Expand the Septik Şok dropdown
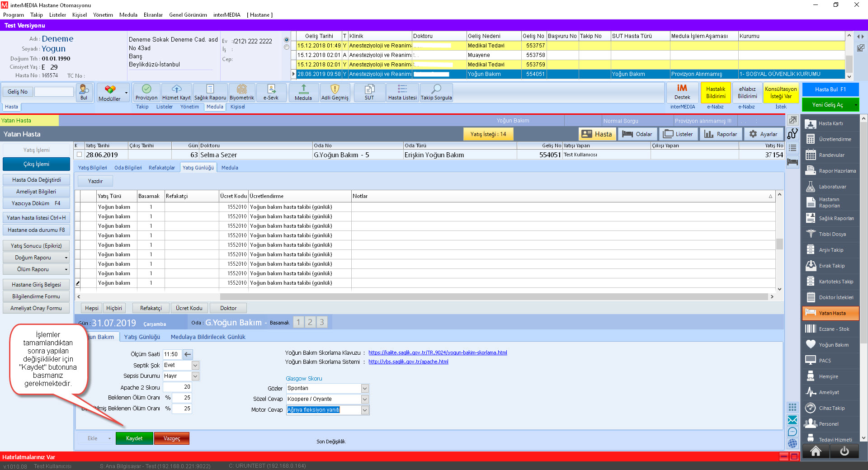Screen dimensions: 868x470 pos(195,365)
